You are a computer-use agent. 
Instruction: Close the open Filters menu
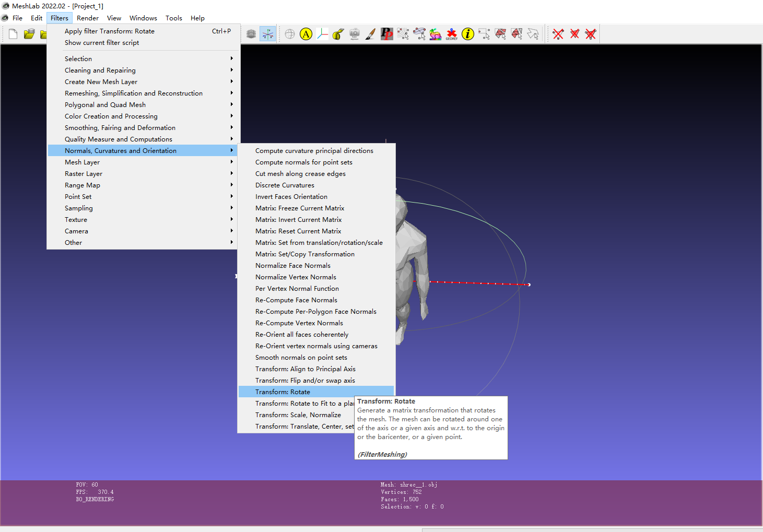click(x=60, y=18)
